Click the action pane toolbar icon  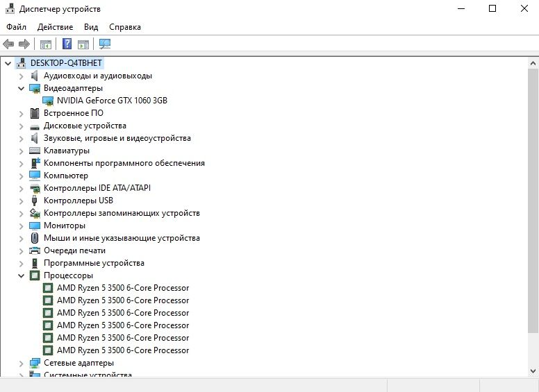(x=83, y=44)
